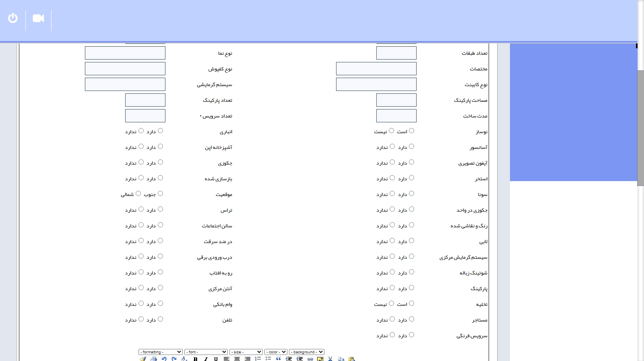Select 'ندارد' for انباری
The width and height of the screenshot is (644, 361).
click(141, 131)
